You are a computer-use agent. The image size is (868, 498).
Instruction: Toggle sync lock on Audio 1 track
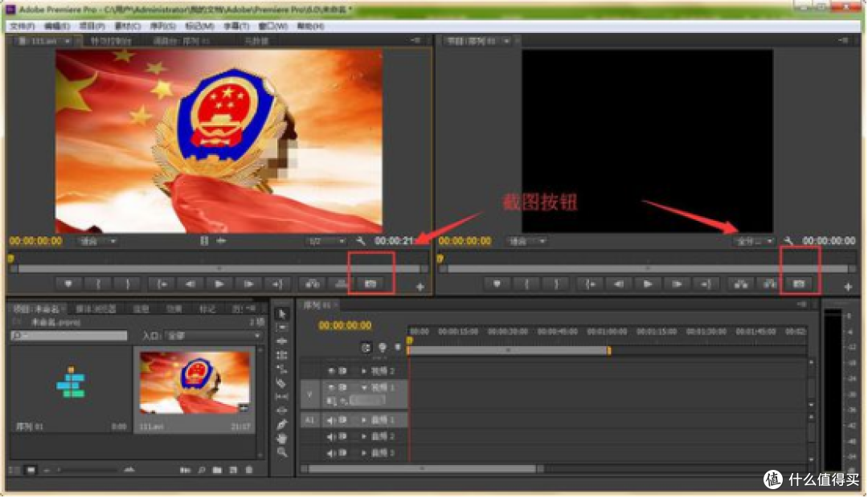tap(342, 420)
